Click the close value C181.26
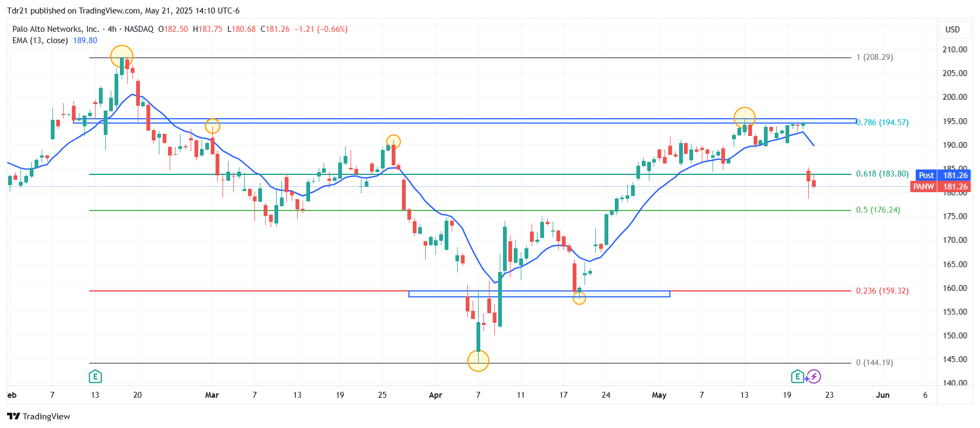This screenshot has width=980, height=428. coord(275,29)
